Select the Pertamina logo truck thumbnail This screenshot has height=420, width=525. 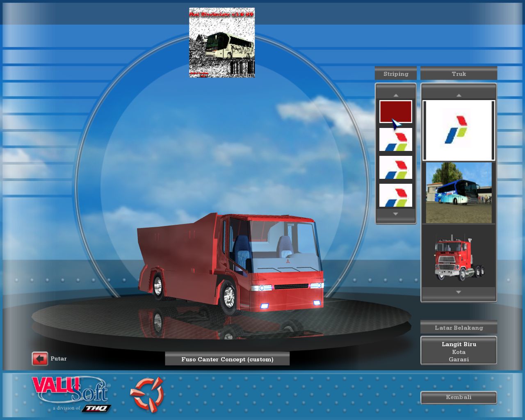coord(459,130)
